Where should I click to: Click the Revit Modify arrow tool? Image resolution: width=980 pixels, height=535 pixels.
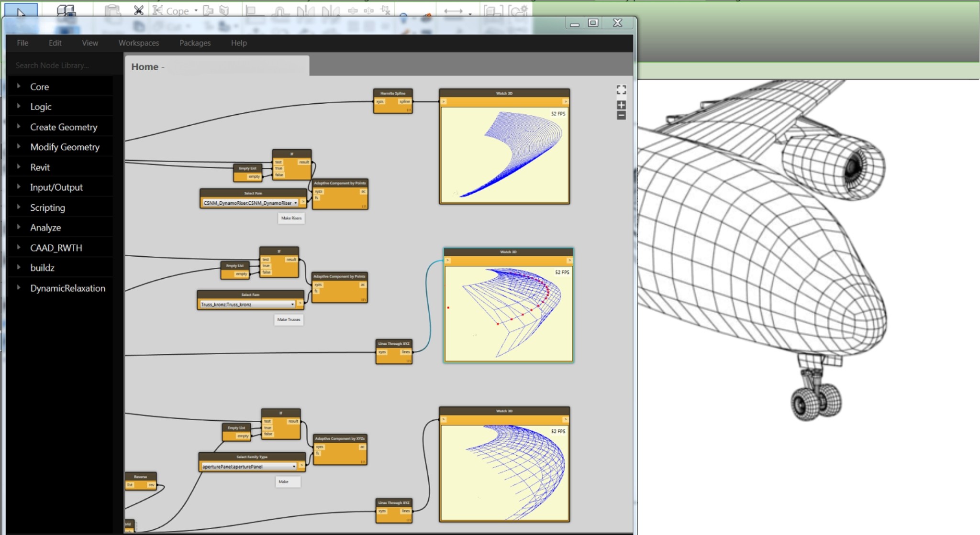pyautogui.click(x=21, y=11)
